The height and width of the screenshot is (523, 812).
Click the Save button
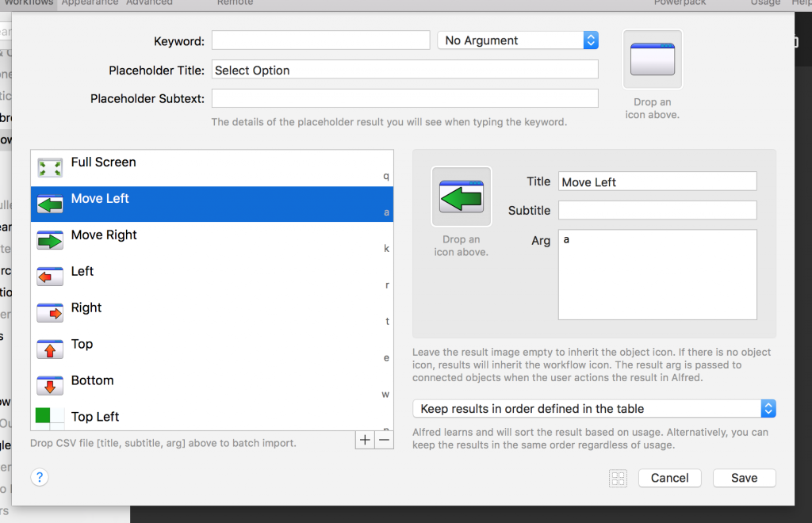coord(744,478)
